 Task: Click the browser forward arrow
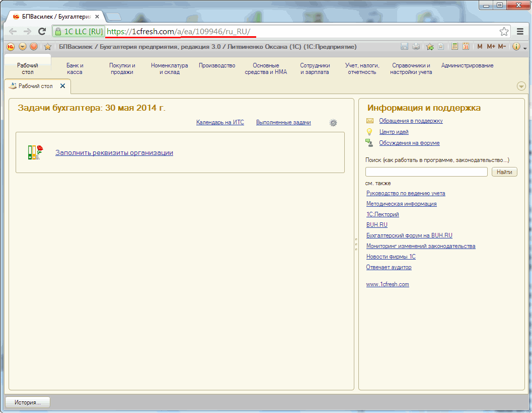click(x=27, y=32)
